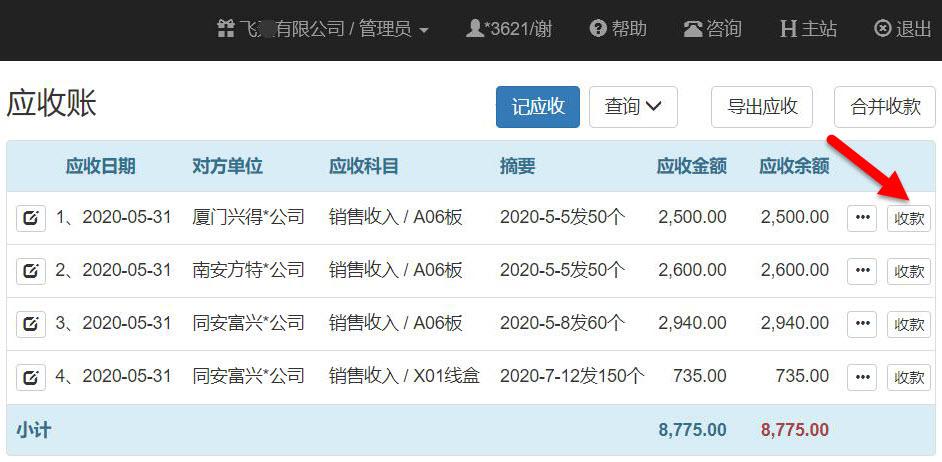Click 收款 for the 2,940.00 row
Screen dimensions: 942x462
[909, 324]
